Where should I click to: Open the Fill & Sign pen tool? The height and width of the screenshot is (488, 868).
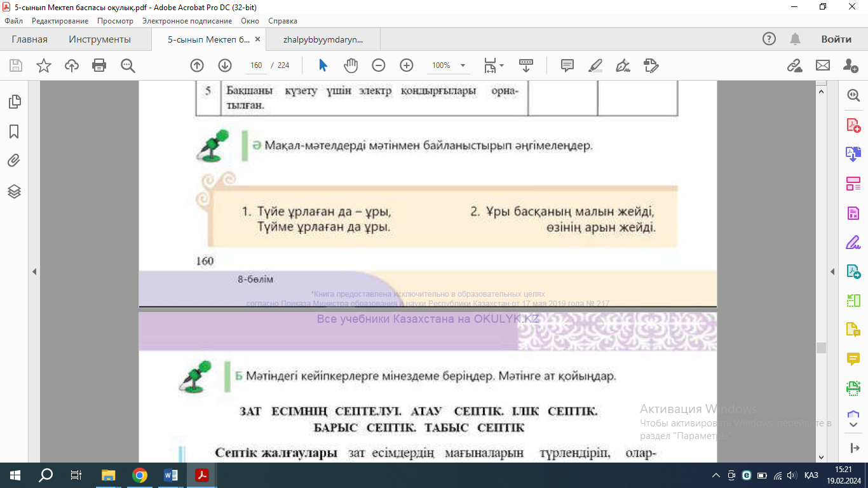pyautogui.click(x=623, y=65)
